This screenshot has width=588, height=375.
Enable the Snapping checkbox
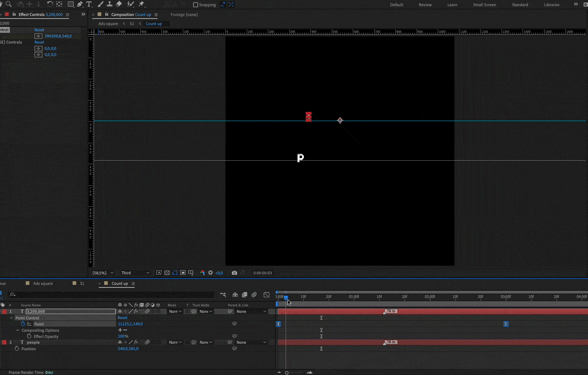tap(196, 5)
